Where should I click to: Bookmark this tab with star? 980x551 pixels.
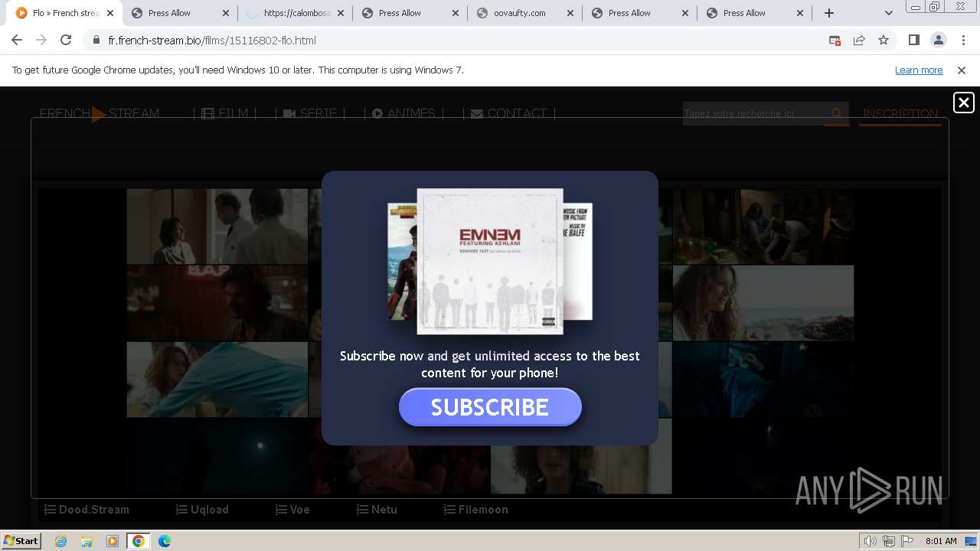[x=884, y=40]
